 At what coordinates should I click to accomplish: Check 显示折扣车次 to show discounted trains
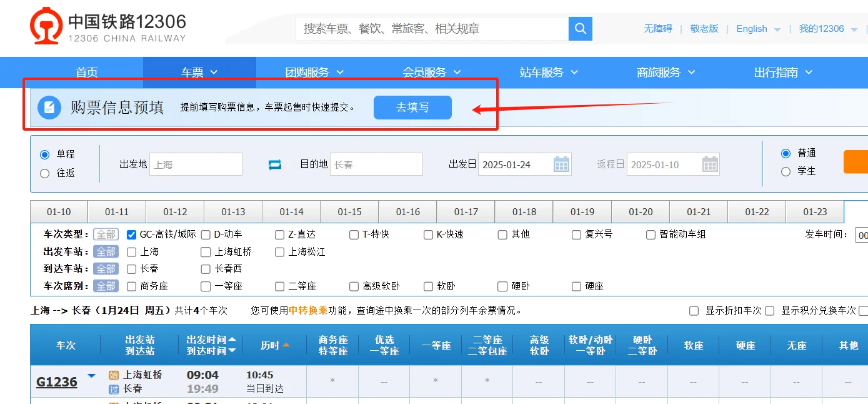point(694,310)
